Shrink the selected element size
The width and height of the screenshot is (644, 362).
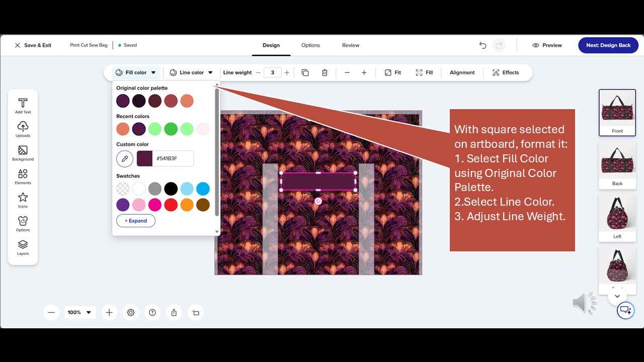(347, 72)
